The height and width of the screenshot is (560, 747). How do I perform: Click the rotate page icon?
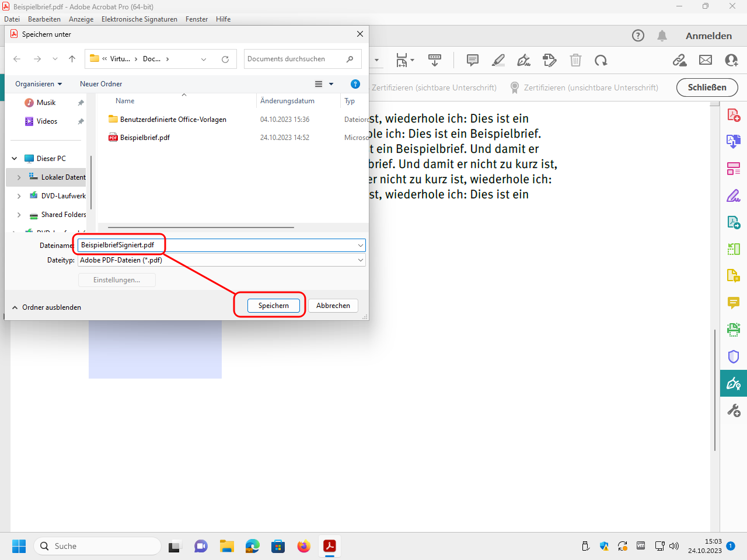click(x=601, y=60)
